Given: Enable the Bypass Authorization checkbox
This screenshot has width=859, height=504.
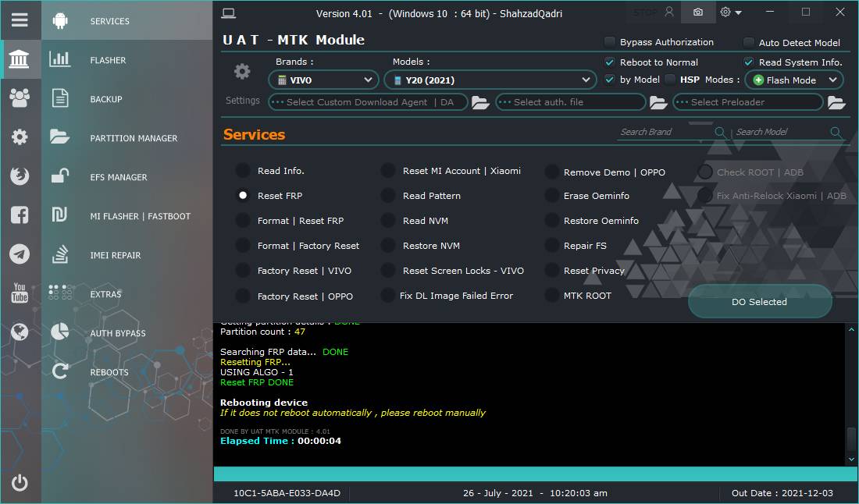Looking at the screenshot, I should [609, 42].
